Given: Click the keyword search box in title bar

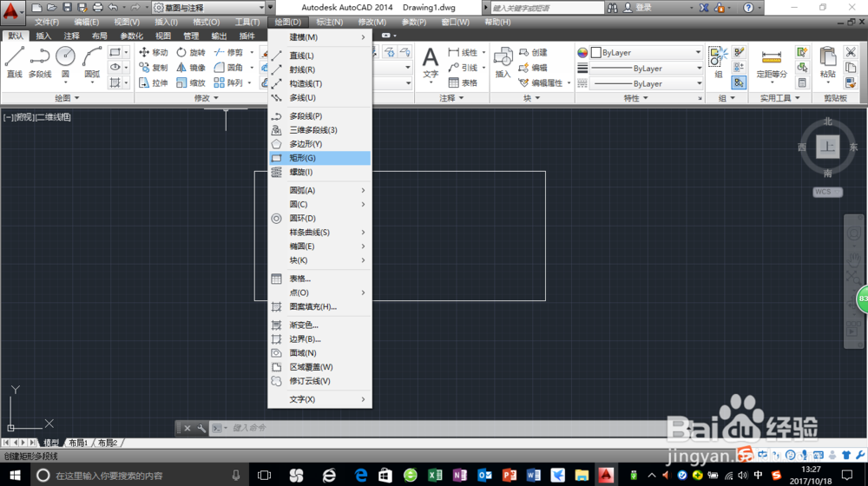Looking at the screenshot, I should 547,8.
